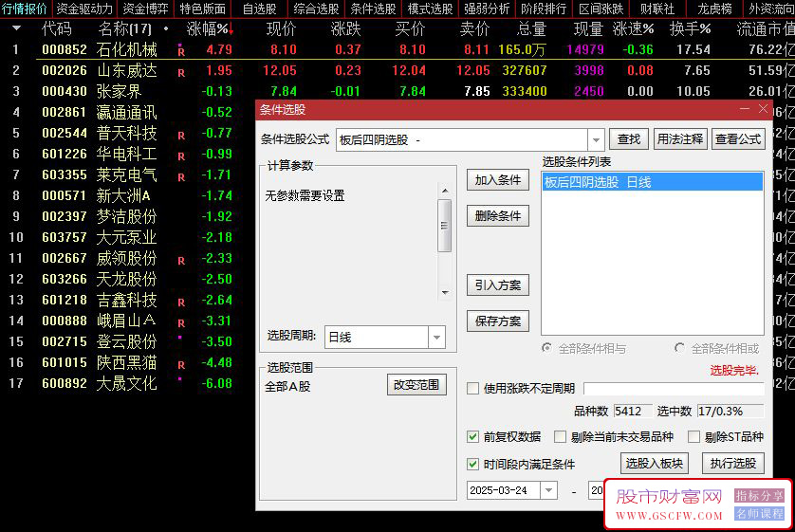Select stock row 002397 梦洁股份
Screen dimensions: 795x532
point(128,216)
